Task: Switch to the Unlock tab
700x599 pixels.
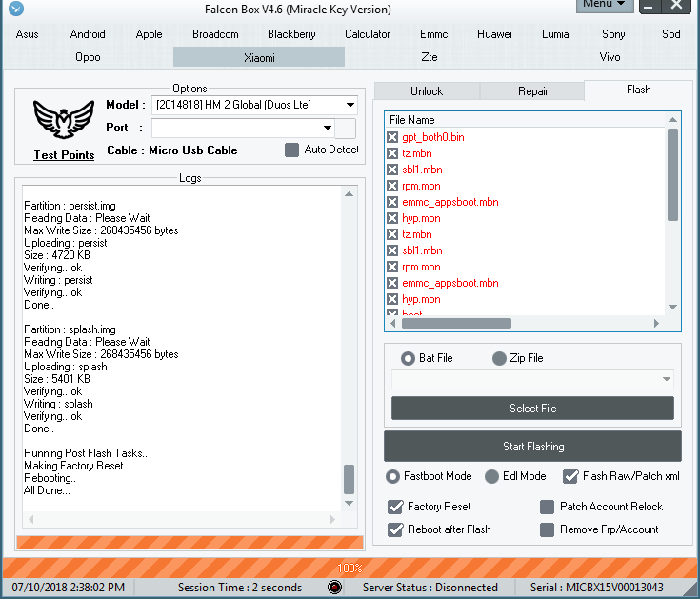Action: tap(427, 91)
